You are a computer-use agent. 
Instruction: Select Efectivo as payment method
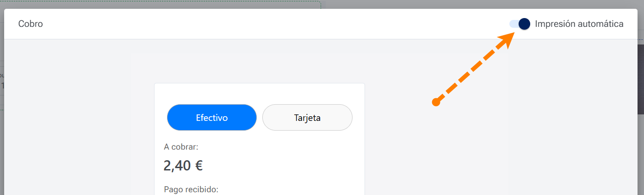coord(211,118)
